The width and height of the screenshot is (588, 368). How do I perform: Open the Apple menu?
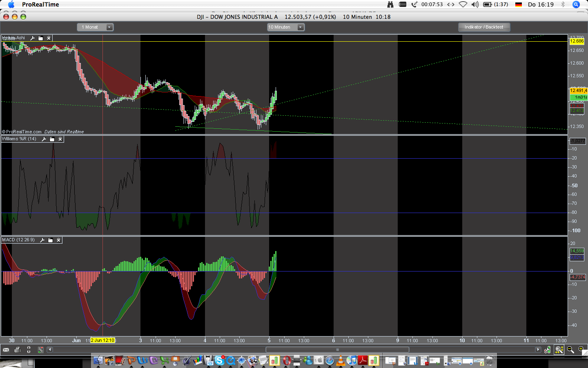[x=11, y=4]
